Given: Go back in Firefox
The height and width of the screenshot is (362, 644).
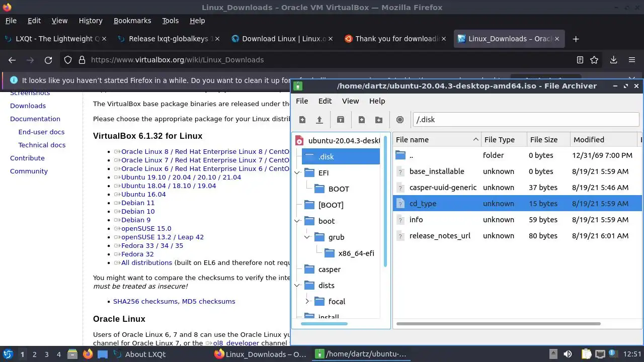Looking at the screenshot, I should pos(12,60).
